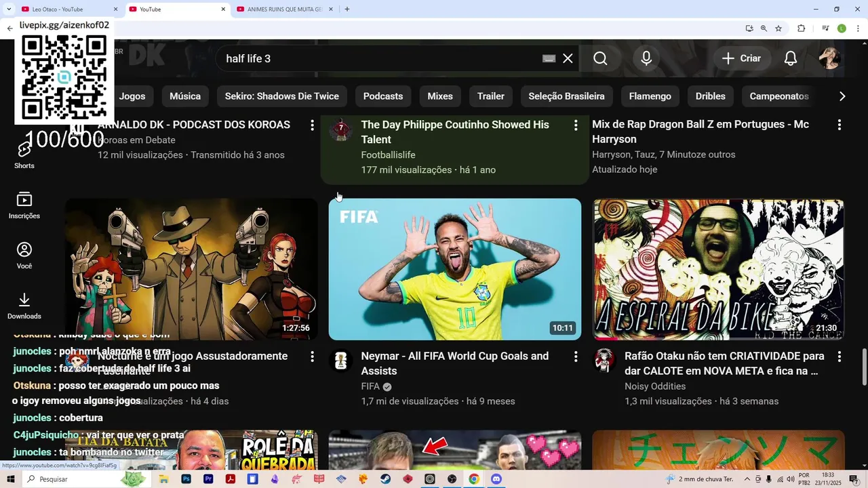Switch to the ANIMES RUINS tab
Image resolution: width=868 pixels, height=488 pixels.
285,9
